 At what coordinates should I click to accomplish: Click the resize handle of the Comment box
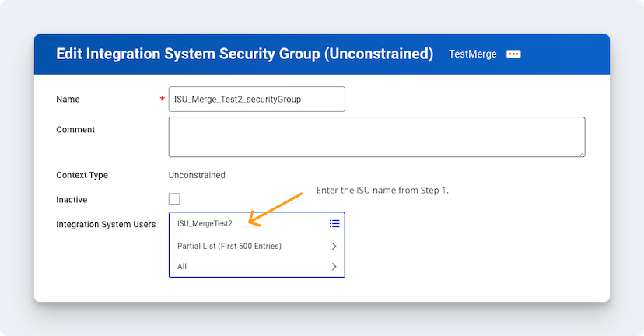[581, 152]
